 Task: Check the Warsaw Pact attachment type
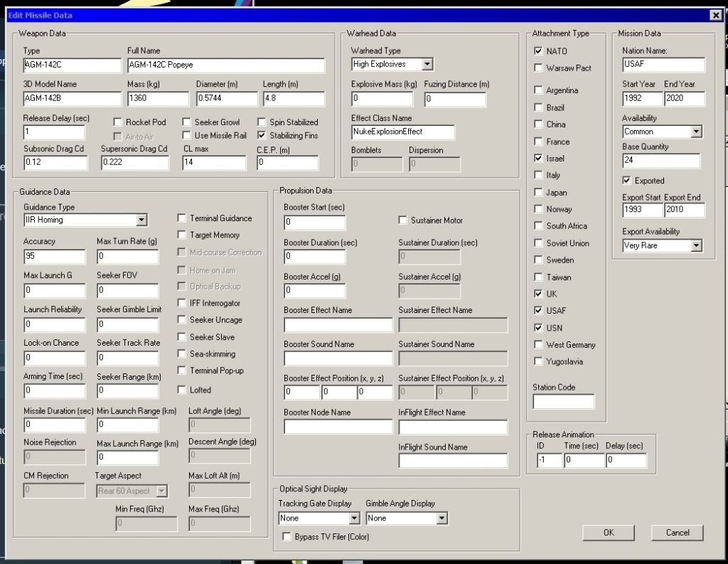point(538,68)
